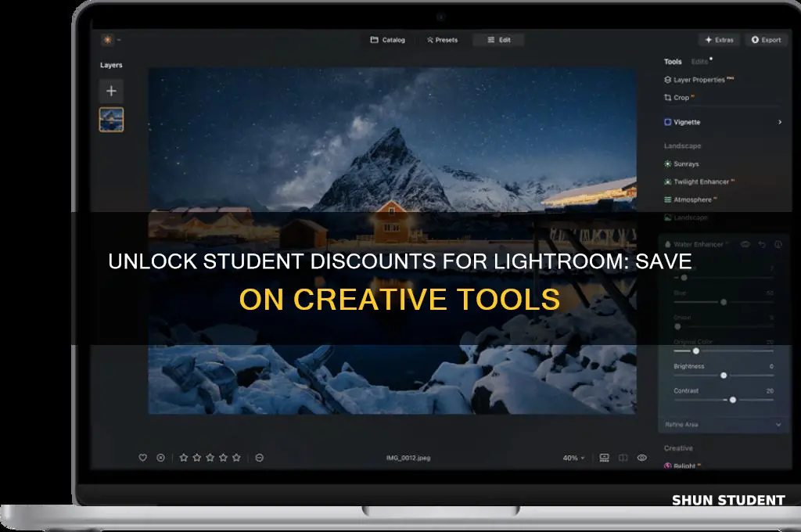Image resolution: width=801 pixels, height=532 pixels.
Task: Click the Contrast value 20
Action: (x=770, y=391)
